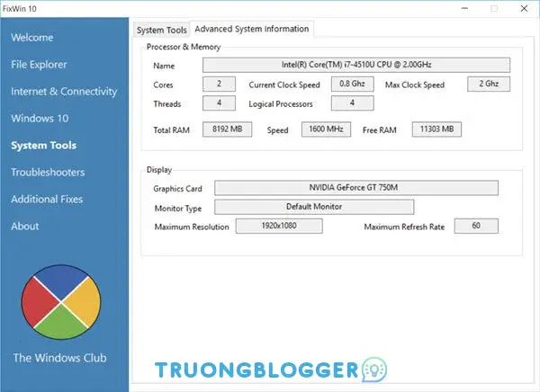Click the Processor & Memory group label
The image size is (540, 392).
point(184,47)
